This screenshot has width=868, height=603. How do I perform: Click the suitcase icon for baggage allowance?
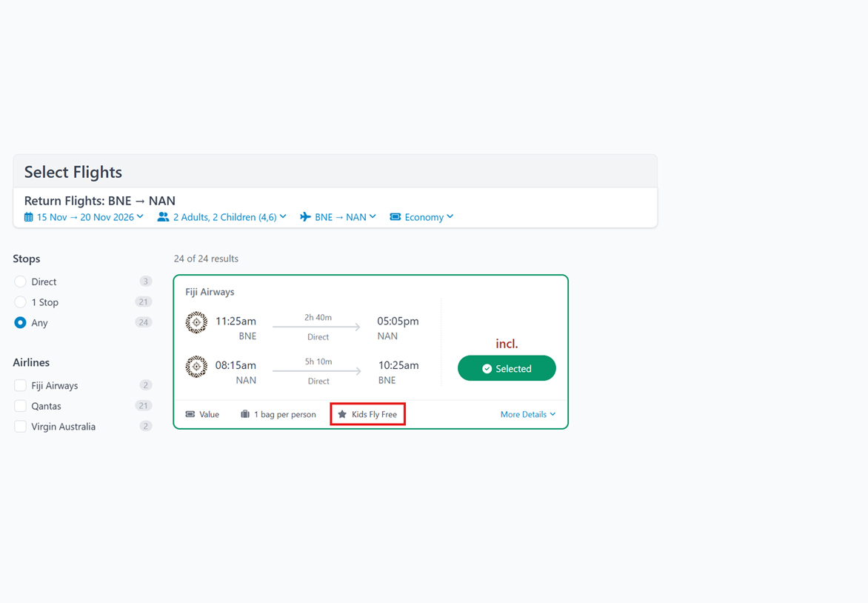(x=245, y=415)
